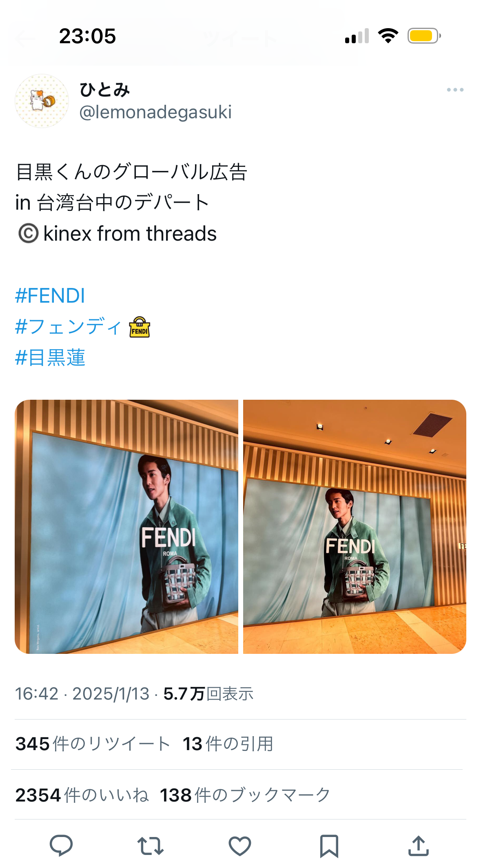Tap the retweet arrows icon
This screenshot has height=868, width=481.
click(151, 846)
